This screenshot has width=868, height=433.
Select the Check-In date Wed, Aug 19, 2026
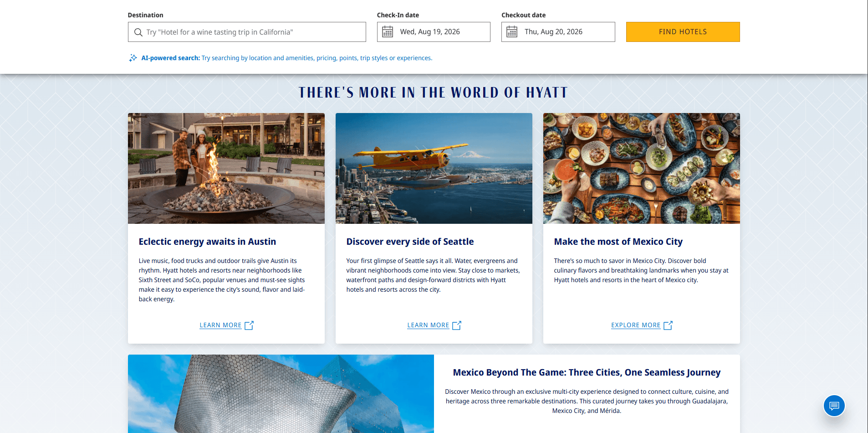(434, 32)
